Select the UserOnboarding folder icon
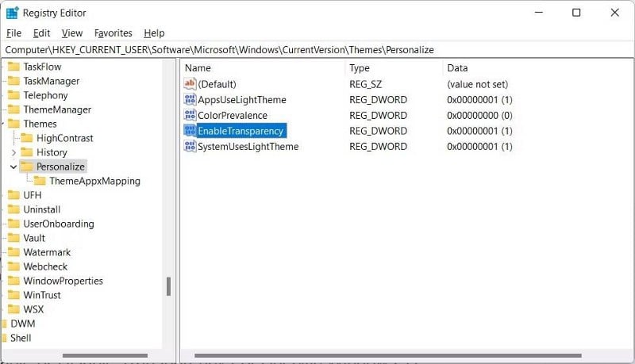 [x=13, y=224]
